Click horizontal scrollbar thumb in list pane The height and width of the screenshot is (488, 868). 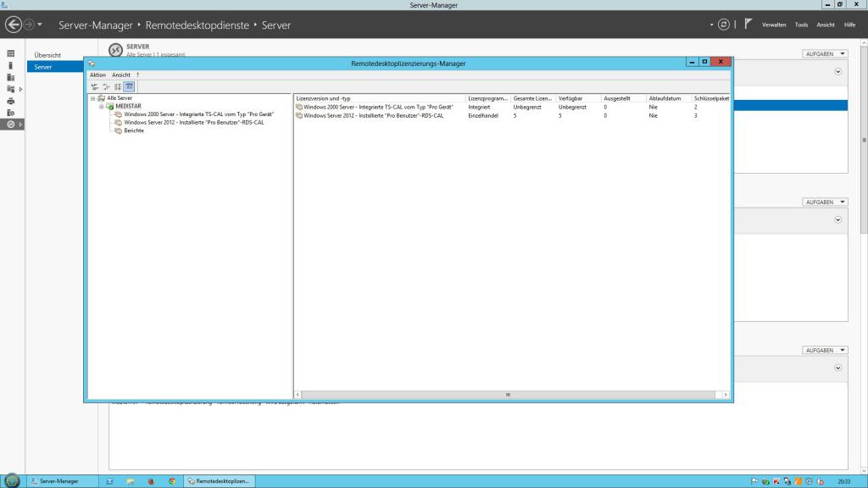tap(509, 395)
